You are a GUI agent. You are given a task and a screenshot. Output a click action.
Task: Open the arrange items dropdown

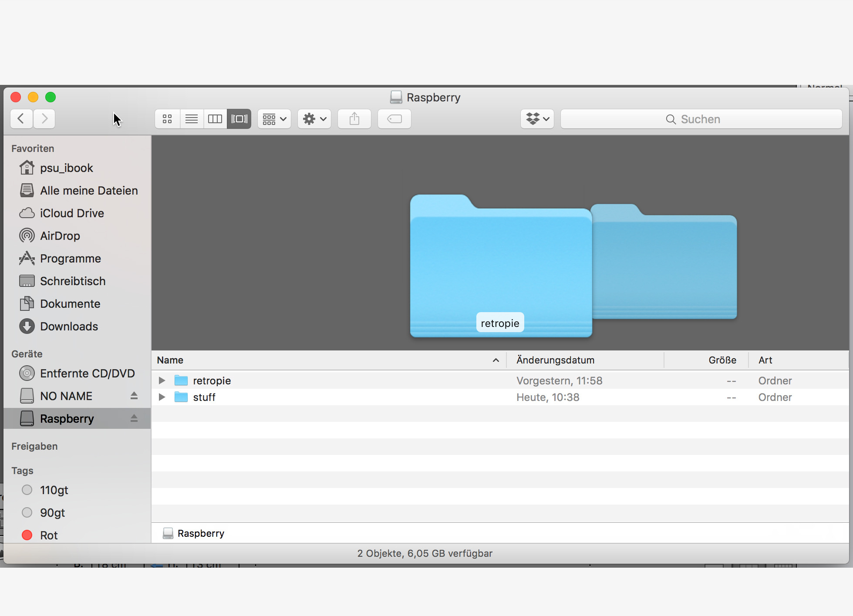pyautogui.click(x=274, y=119)
